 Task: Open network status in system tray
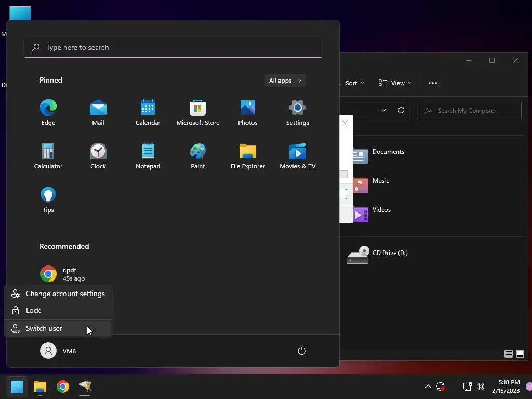(x=467, y=387)
